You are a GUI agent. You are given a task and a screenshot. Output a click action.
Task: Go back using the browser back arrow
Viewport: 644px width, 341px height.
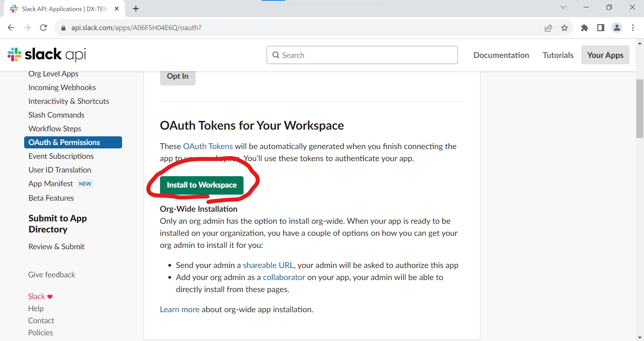coord(11,28)
